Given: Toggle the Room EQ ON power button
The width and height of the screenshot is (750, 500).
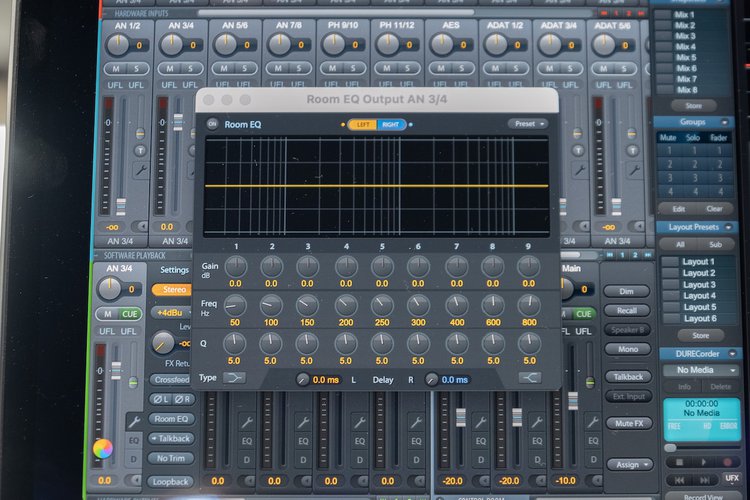Looking at the screenshot, I should pos(212,124).
